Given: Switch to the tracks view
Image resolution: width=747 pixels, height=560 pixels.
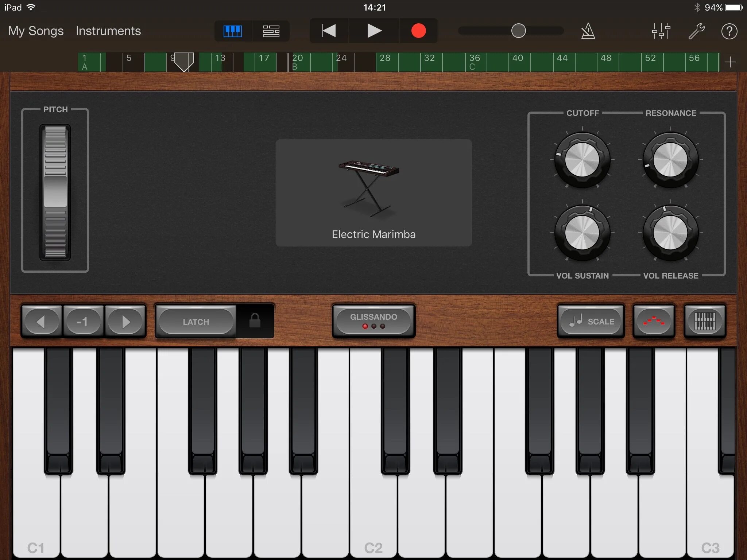Looking at the screenshot, I should pyautogui.click(x=271, y=31).
